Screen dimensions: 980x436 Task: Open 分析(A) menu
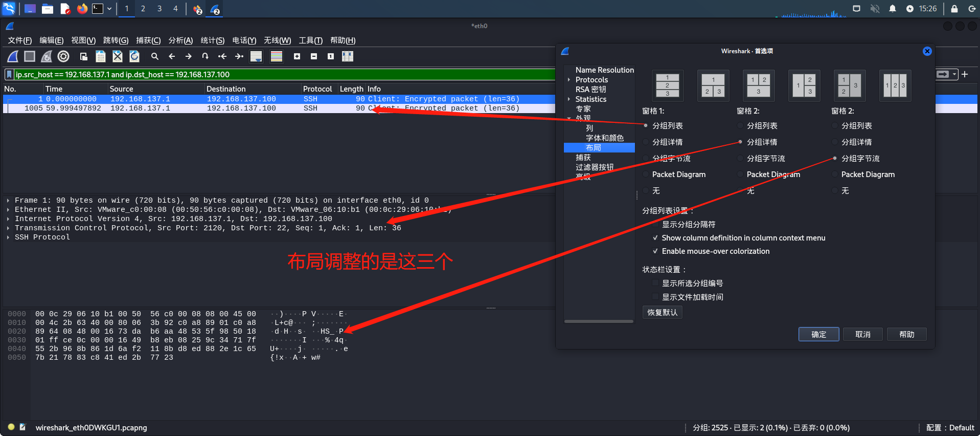(x=180, y=40)
